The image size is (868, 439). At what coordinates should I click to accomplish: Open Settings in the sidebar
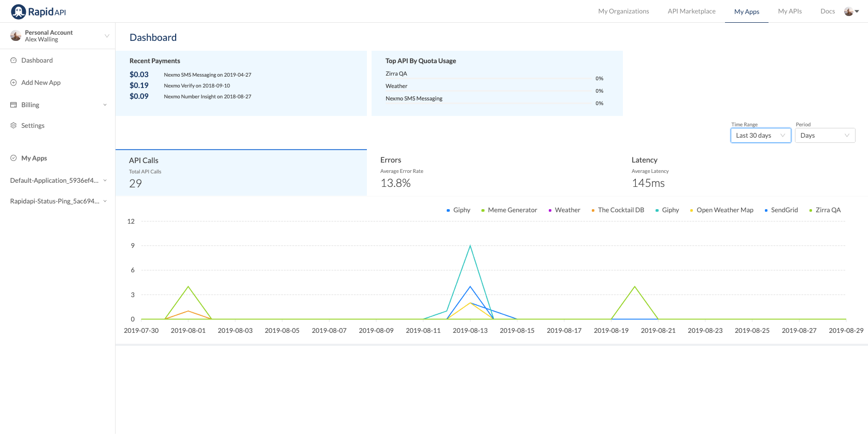coord(33,126)
